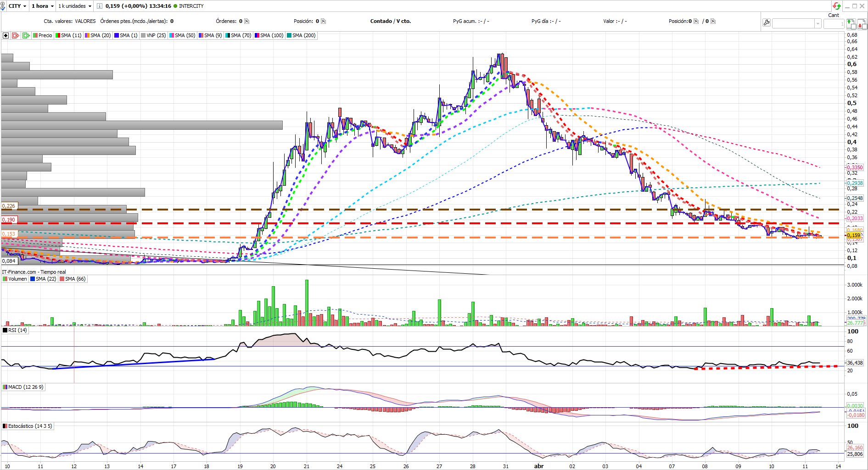Click the icon next to Órdenes: 0
This screenshot has width=868, height=470.
(x=247, y=21)
